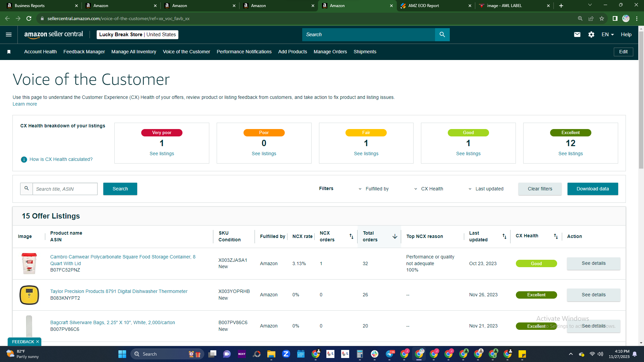This screenshot has height=362, width=644.
Task: See details for Taylor Dishwasher Thermometer
Action: coord(594,295)
